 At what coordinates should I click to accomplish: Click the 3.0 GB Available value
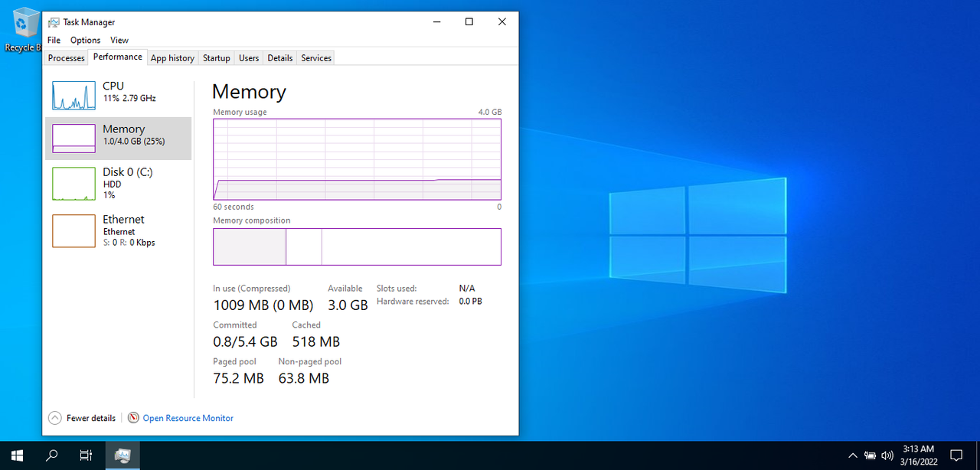tap(348, 305)
